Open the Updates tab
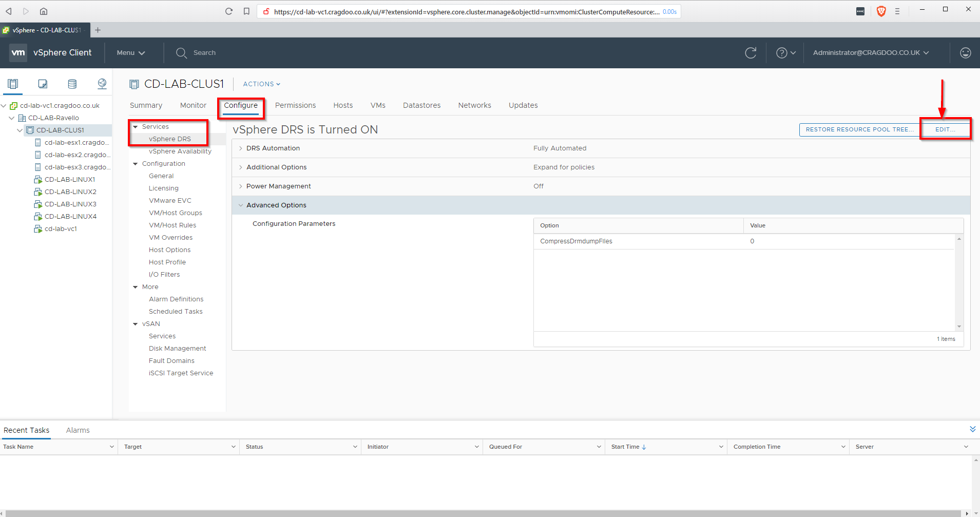The image size is (980, 517). tap(523, 105)
